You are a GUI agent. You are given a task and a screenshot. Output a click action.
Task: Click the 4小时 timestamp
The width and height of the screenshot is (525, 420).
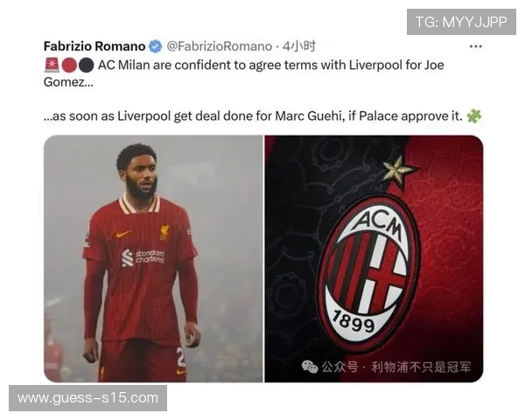[x=298, y=46]
